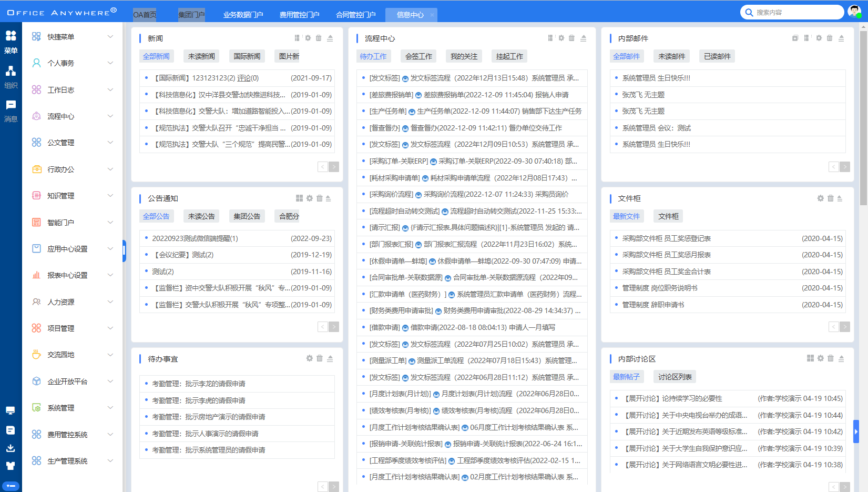Screen dimensions: 868x492
Task: Click the new-window icon of the 内部邮件 panel
Action: point(795,38)
